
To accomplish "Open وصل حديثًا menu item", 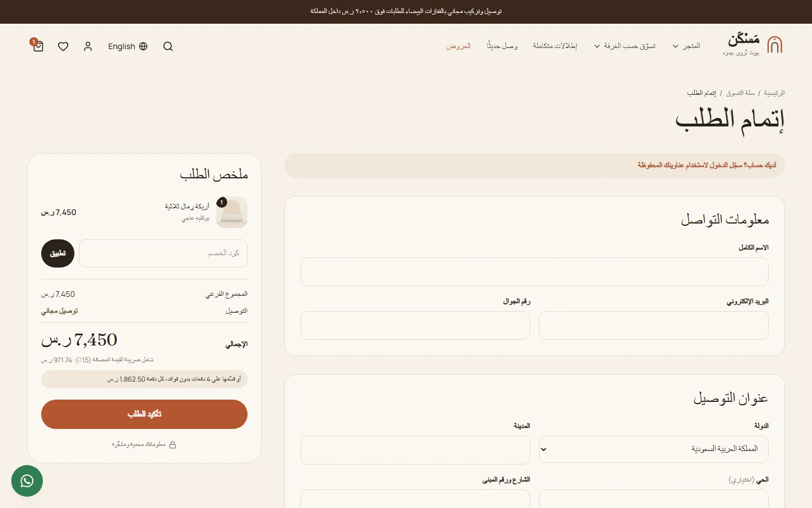I will pyautogui.click(x=502, y=46).
